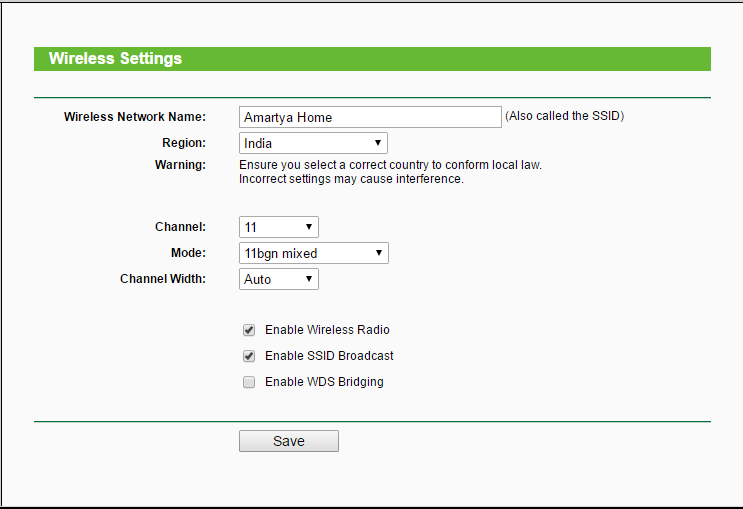
Task: Expand the Mode dropdown 11bgn mixed
Action: point(314,253)
